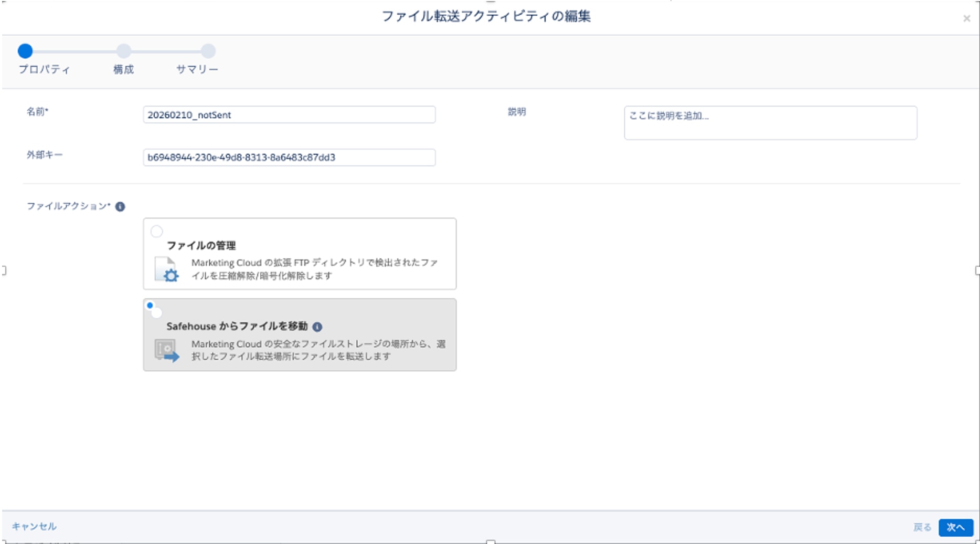The height and width of the screenshot is (544, 980).
Task: Select the Safehouse からファイルを移動 radio button
Action: 155,311
